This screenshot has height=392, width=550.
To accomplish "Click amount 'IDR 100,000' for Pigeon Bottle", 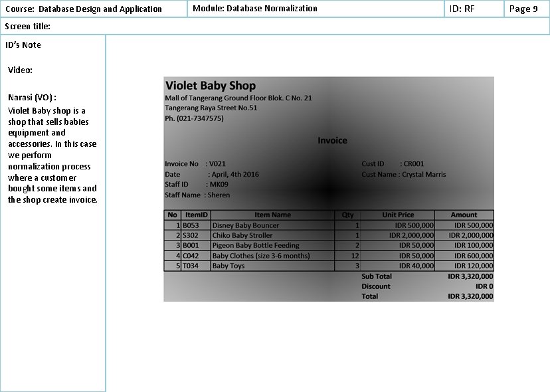I will (474, 246).
